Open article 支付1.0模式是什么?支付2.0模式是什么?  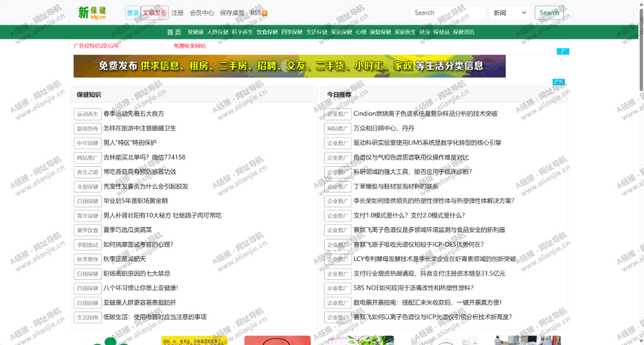(x=409, y=215)
